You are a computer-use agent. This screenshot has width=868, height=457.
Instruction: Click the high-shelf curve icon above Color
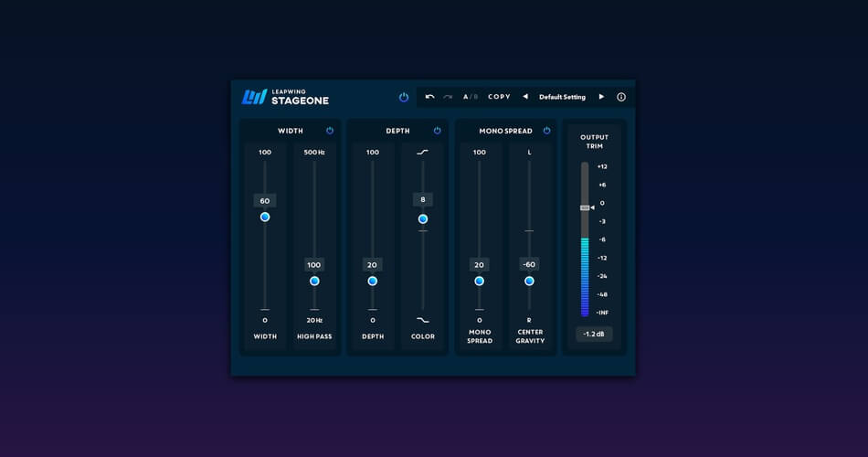pos(422,152)
